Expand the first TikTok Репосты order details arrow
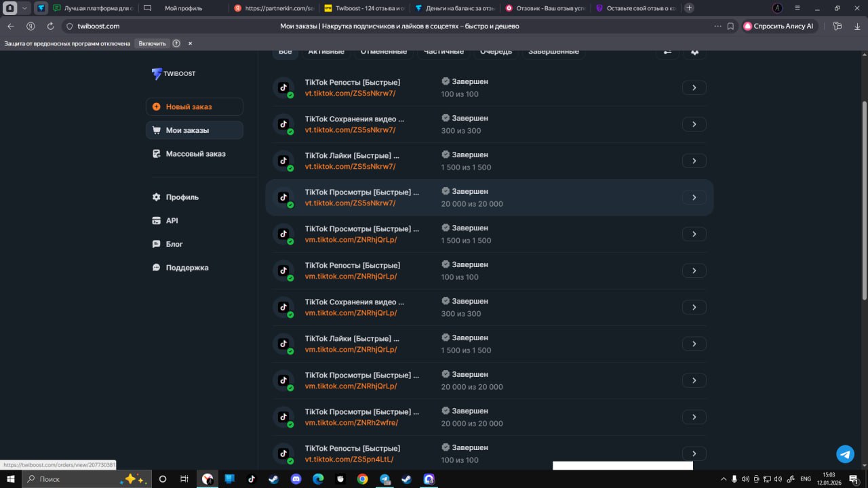 (x=694, y=88)
